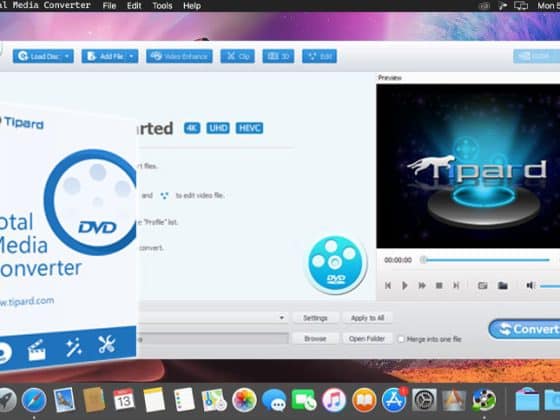
Task: Skip to next in the preview player
Action: pos(456,285)
